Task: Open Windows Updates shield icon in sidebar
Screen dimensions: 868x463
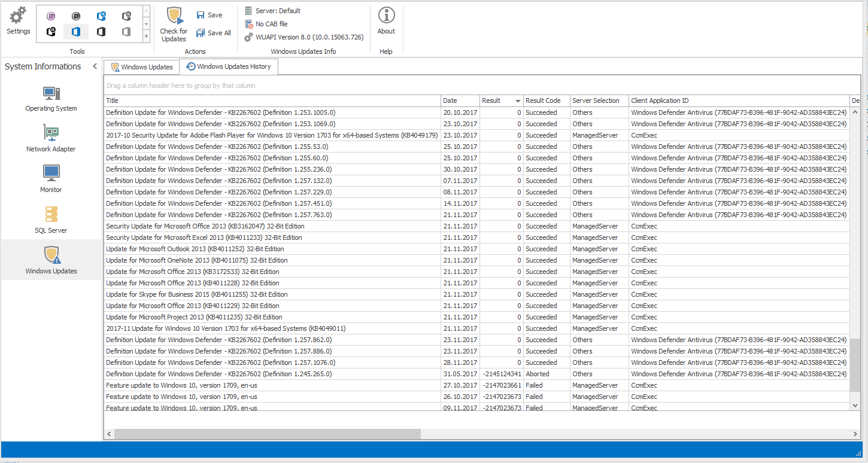Action: tap(51, 255)
